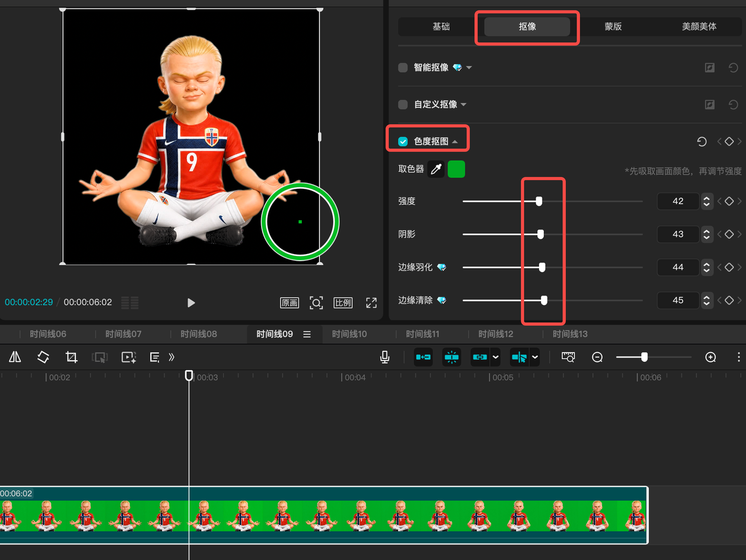Go to the 美颜美体 tab
Viewport: 746px width, 560px height.
point(699,26)
